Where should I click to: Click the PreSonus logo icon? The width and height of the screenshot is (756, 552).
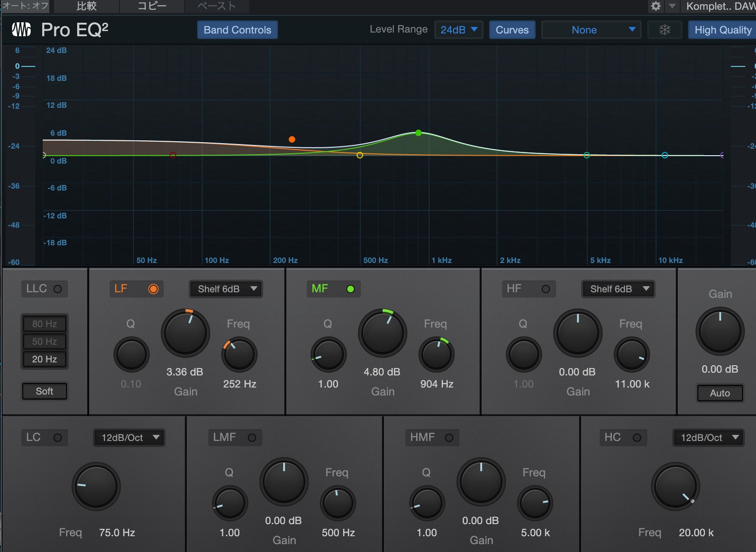click(x=21, y=30)
